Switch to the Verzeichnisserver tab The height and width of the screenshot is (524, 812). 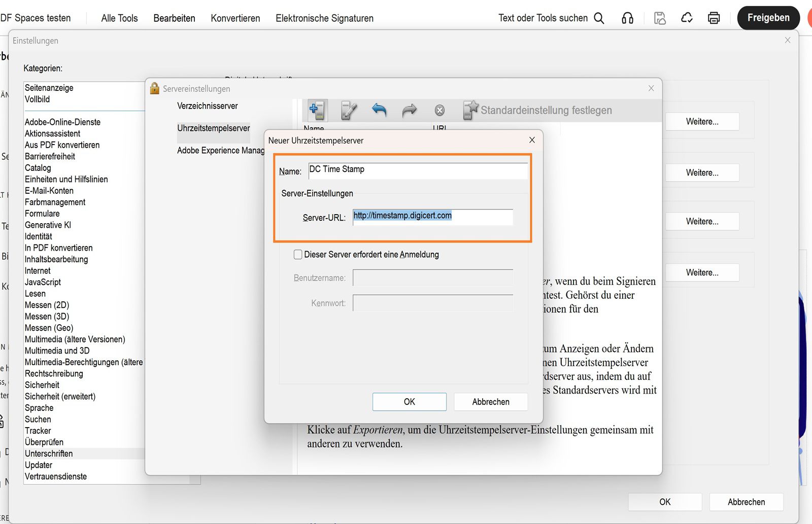click(207, 106)
